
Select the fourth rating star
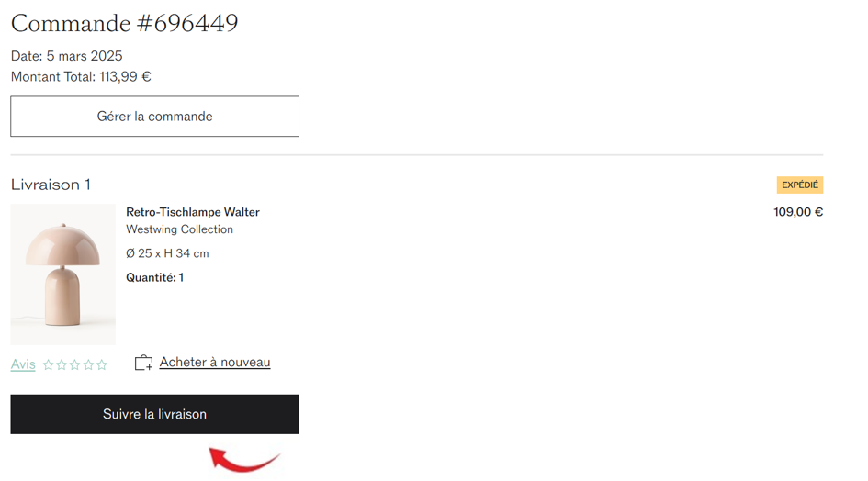[88, 364]
